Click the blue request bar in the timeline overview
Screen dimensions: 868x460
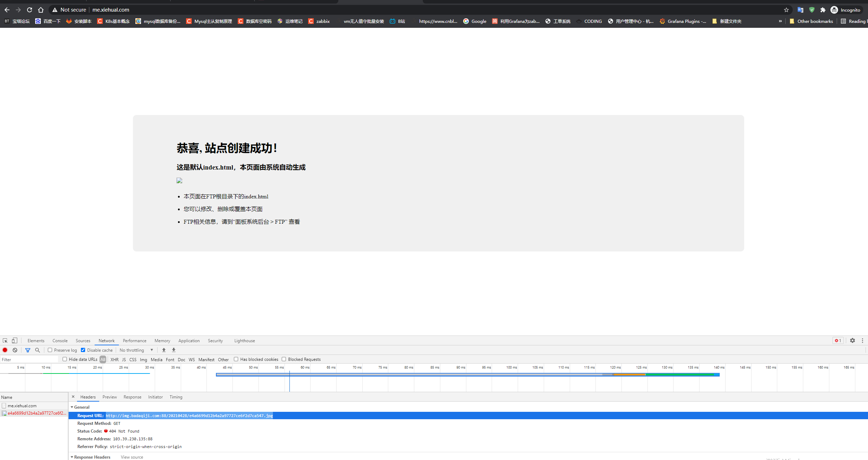[468, 375]
